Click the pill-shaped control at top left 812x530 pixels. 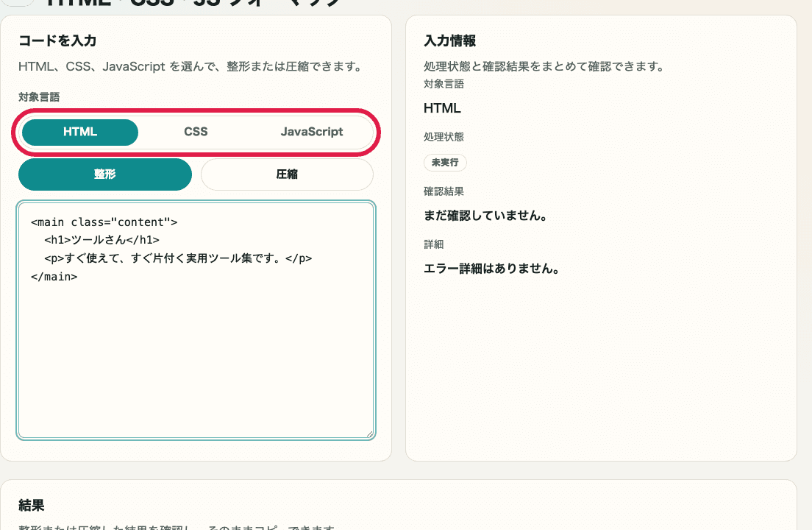16,3
